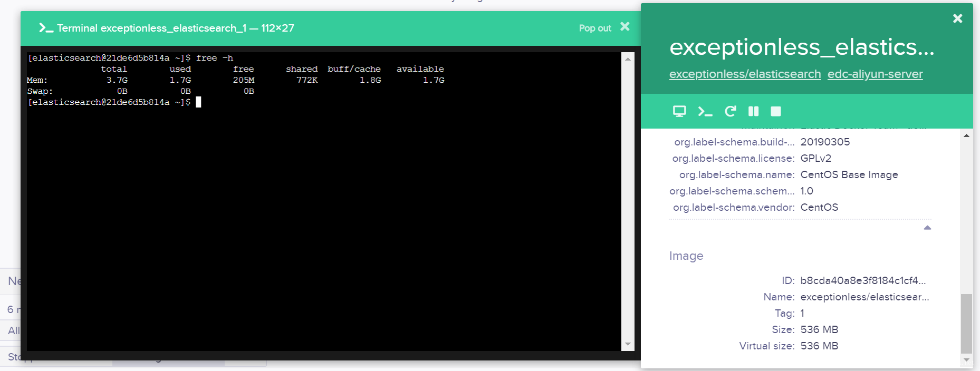Click the attach-to-container monitor icon
Image resolution: width=980 pixels, height=371 pixels.
click(679, 111)
